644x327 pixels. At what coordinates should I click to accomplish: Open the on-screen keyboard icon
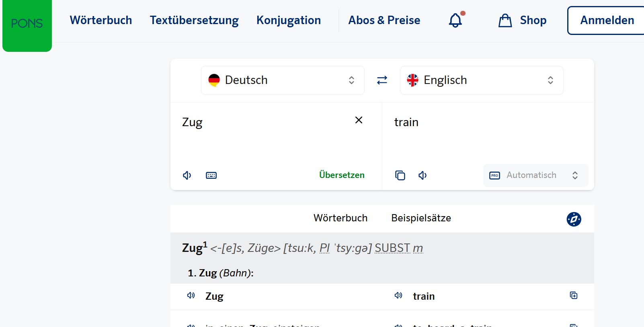point(211,175)
